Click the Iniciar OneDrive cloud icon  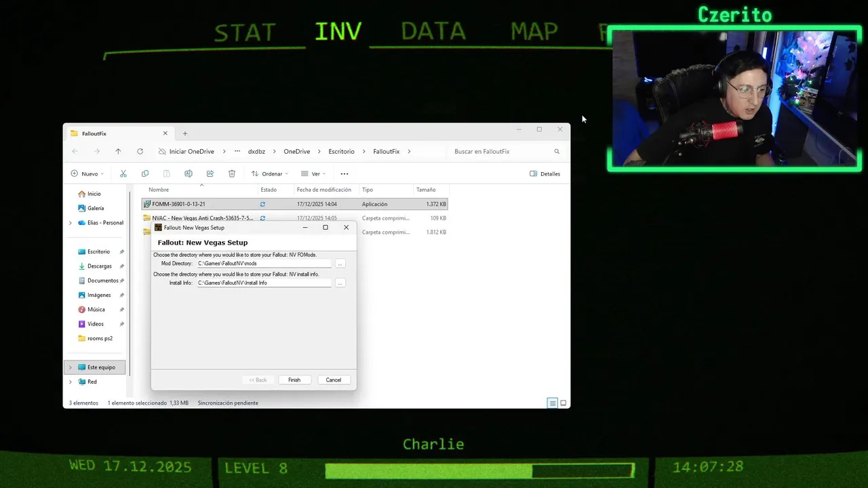tap(162, 151)
